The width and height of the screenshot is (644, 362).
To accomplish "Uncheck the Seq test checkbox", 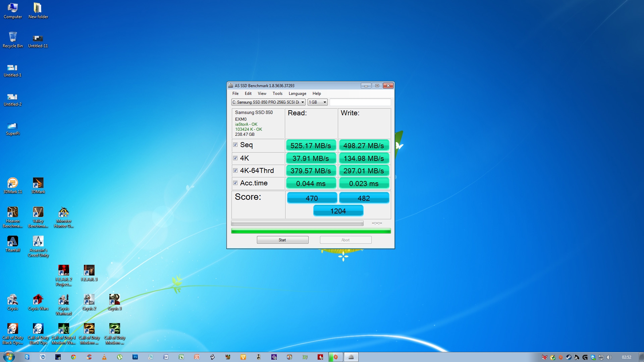I will coord(235,145).
